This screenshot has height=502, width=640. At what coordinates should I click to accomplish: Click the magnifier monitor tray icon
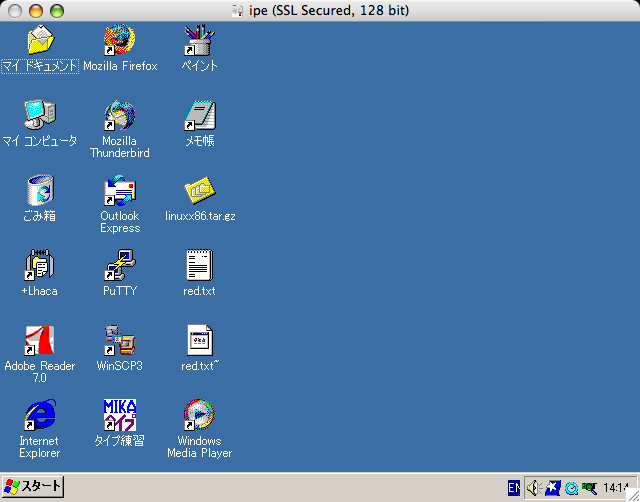click(589, 488)
